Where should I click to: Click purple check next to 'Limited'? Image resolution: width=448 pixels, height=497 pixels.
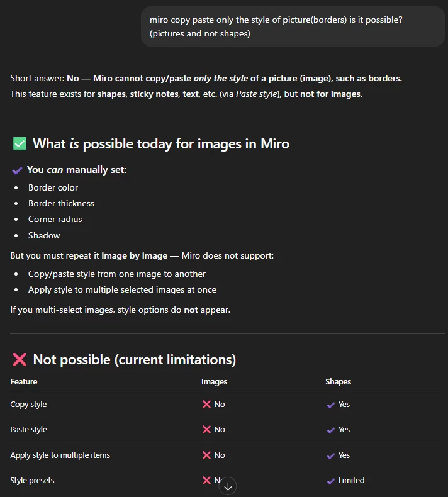coord(331,481)
